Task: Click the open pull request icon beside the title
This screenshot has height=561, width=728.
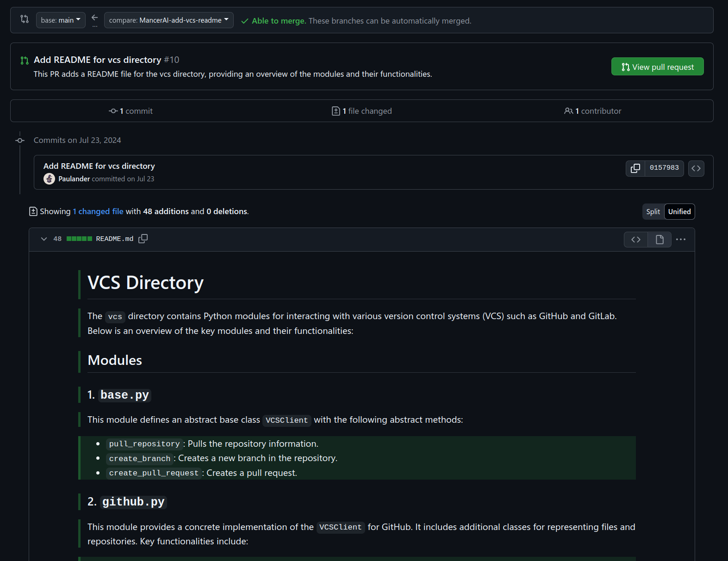Action: 25,61
